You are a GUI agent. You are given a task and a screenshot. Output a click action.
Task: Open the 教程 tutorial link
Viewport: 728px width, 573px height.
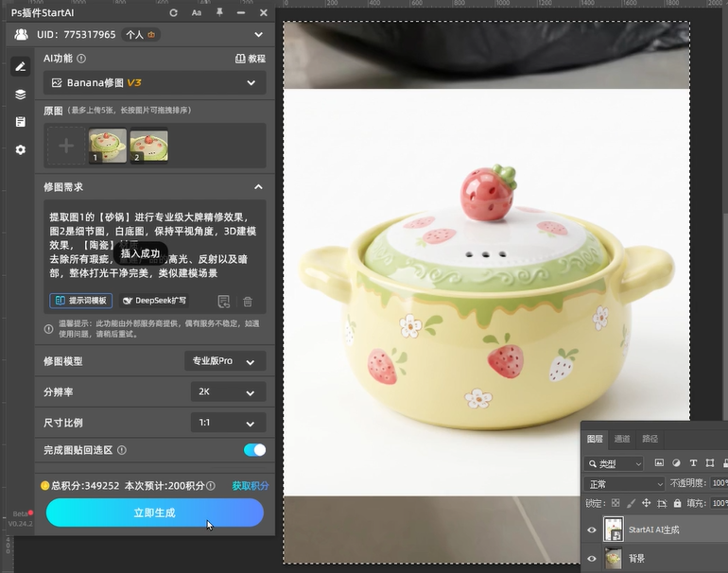(251, 59)
